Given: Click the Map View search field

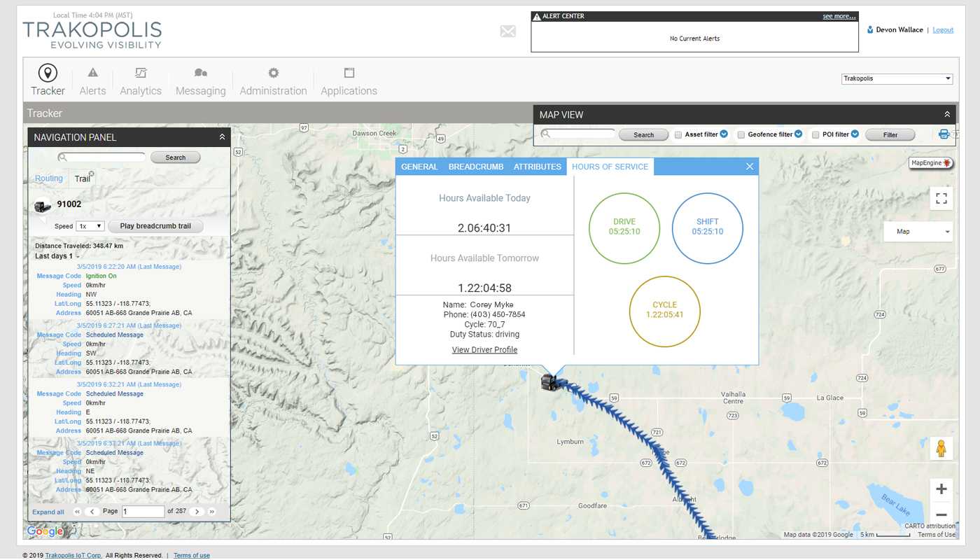Looking at the screenshot, I should point(577,133).
